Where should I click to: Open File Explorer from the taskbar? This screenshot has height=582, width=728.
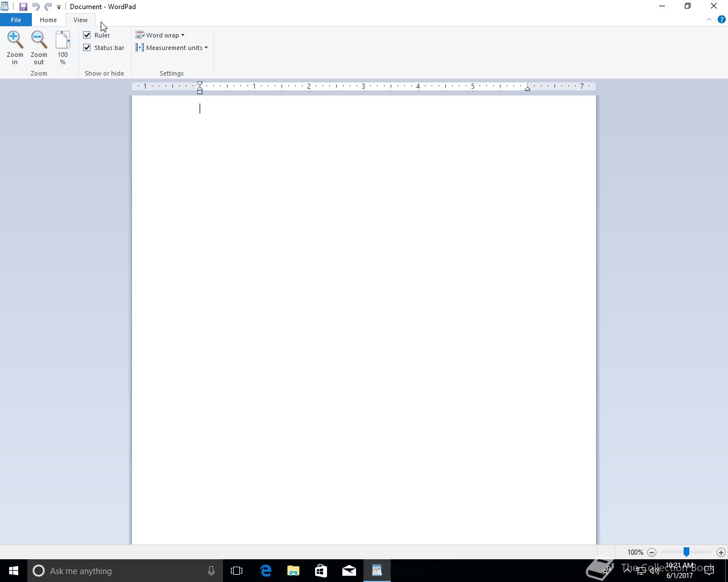click(x=293, y=571)
